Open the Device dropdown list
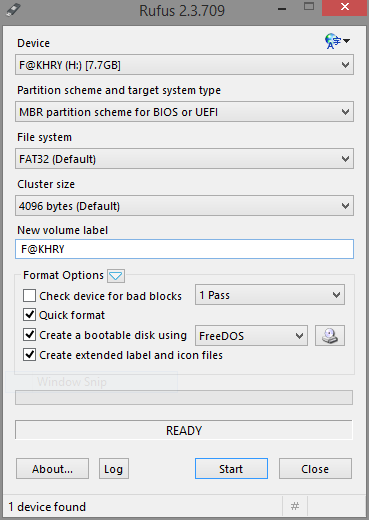Screen dimensions: 369x520 coord(184,65)
